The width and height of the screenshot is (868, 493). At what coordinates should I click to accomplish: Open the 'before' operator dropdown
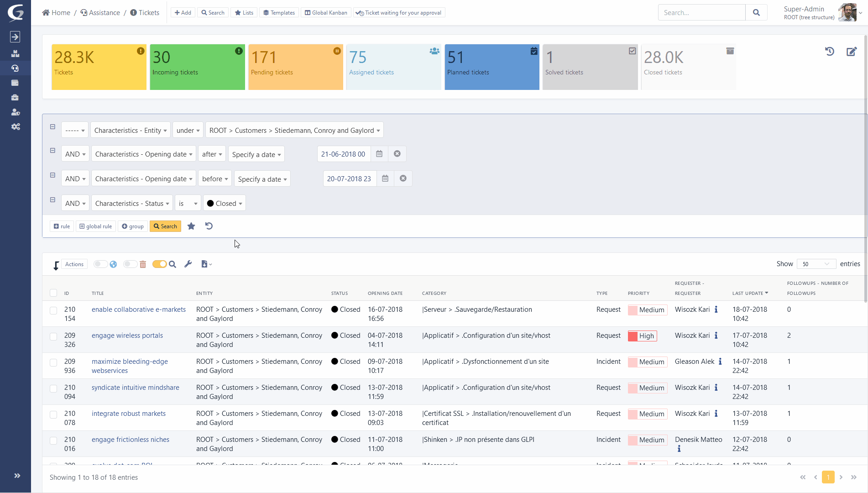[x=214, y=179]
